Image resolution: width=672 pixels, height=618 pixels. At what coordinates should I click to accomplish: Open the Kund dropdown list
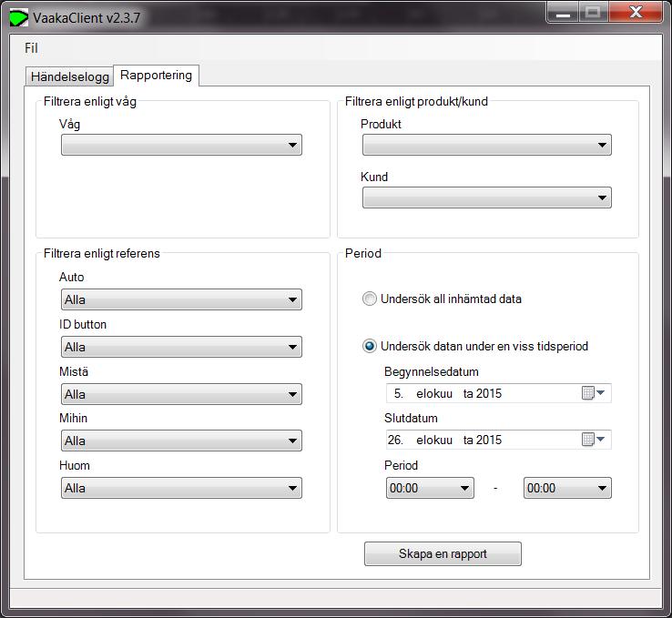487,198
